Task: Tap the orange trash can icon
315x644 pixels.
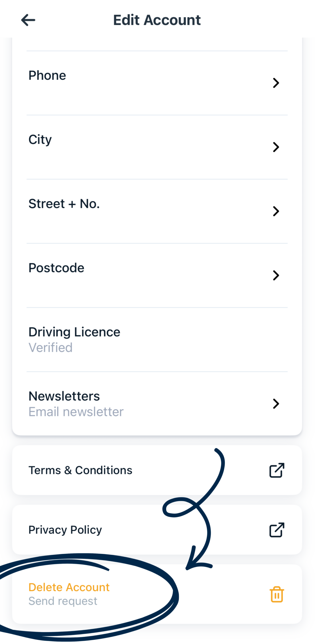Action: point(277,594)
